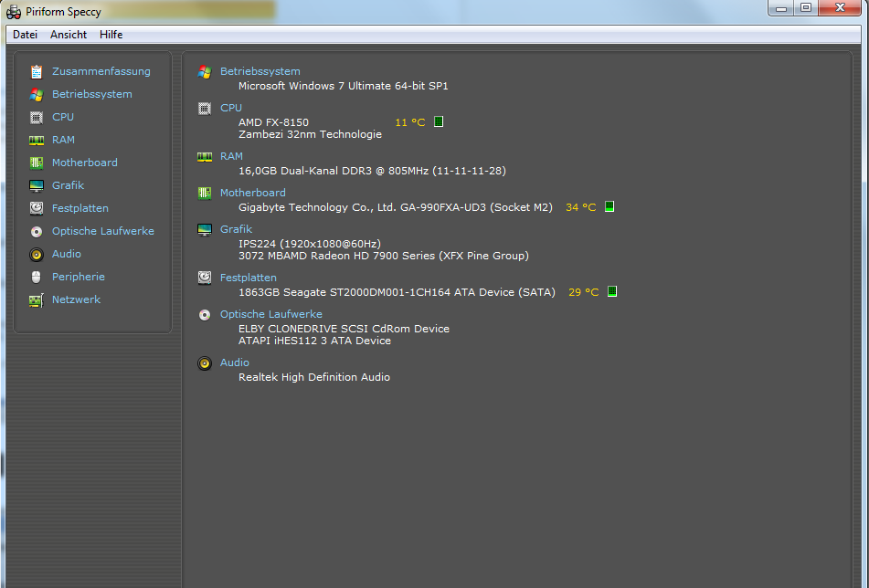Viewport: 869px width, 588px height.
Task: Click the Motherboard heading in summary panel
Action: click(253, 193)
